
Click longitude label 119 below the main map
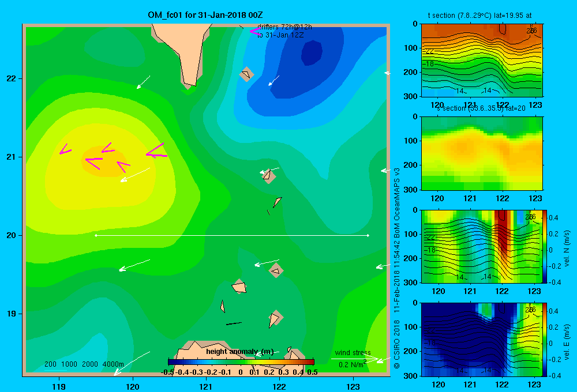[59, 386]
